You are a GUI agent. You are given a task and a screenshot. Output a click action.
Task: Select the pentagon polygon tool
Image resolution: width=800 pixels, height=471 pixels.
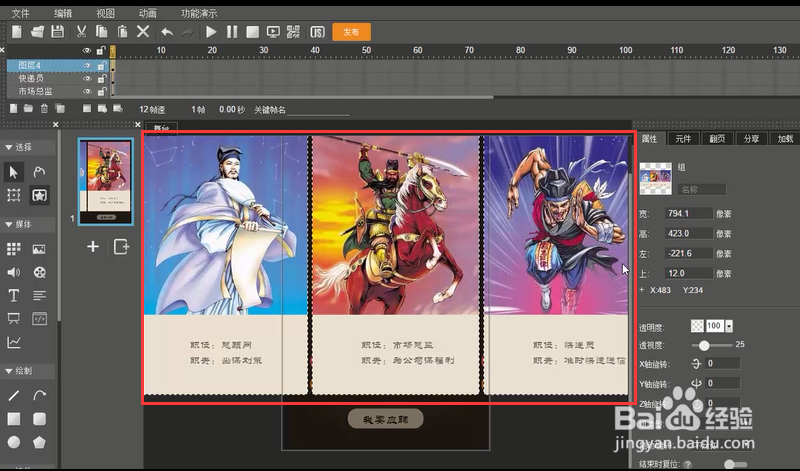tap(39, 442)
